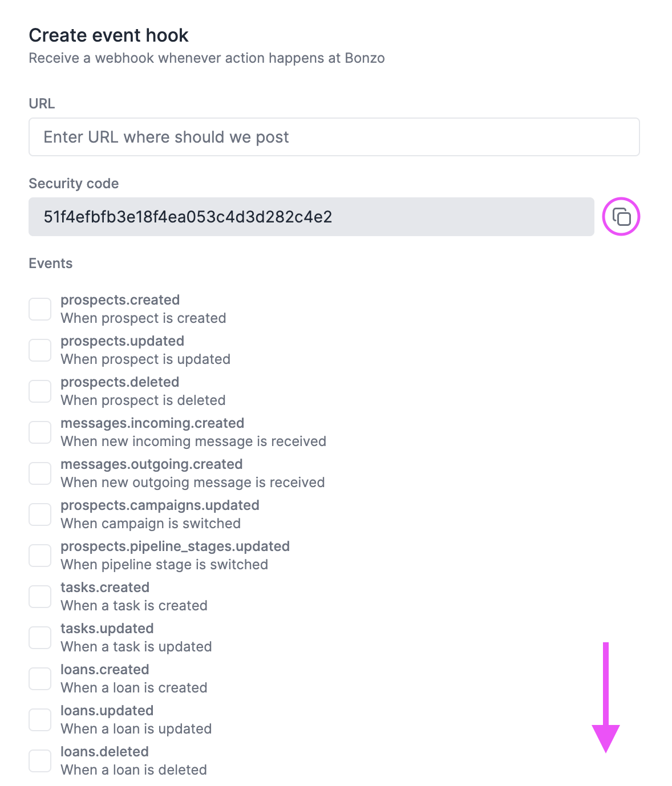
Task: Check the loans.deleted webhook event
Action: click(x=40, y=760)
